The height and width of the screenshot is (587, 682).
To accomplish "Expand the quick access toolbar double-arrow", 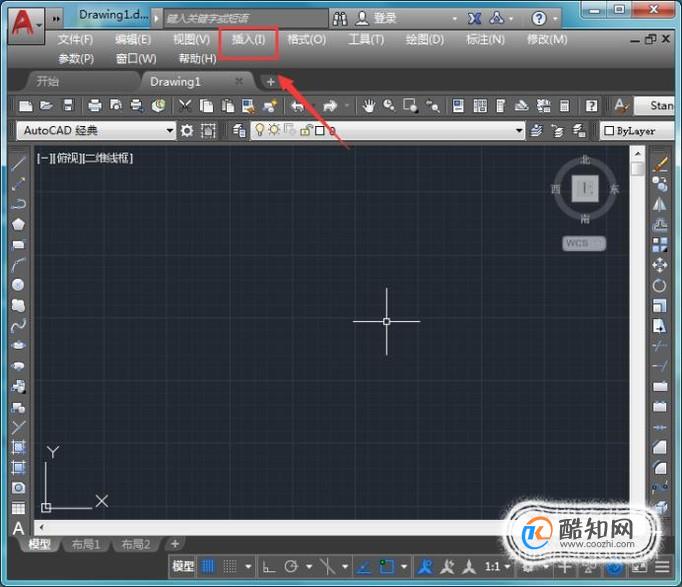I will [x=56, y=19].
